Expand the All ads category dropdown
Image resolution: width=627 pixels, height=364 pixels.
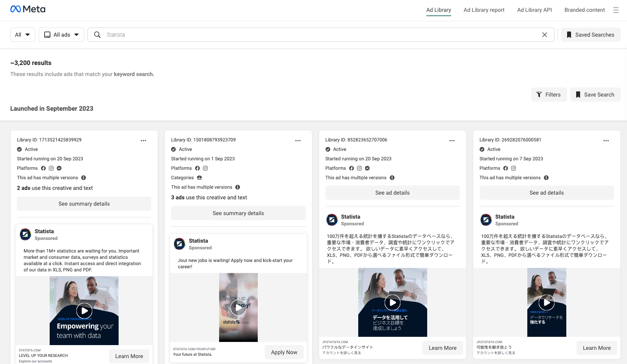61,35
